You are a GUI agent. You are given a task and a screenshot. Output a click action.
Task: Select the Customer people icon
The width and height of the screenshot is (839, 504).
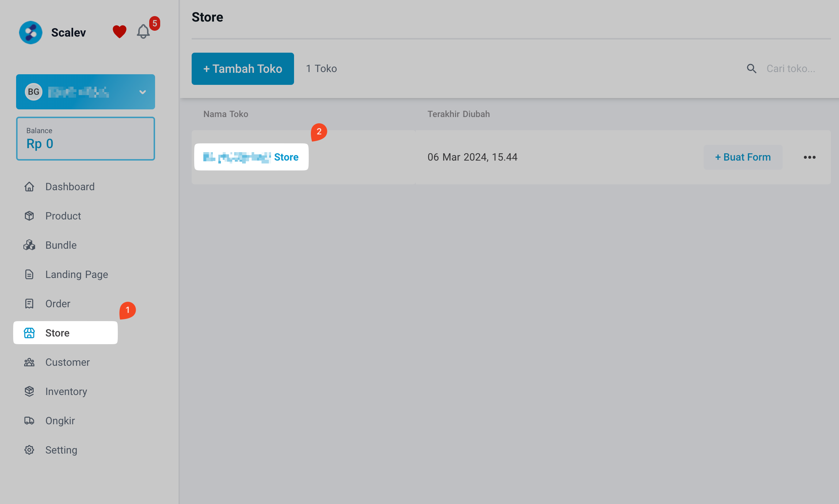point(29,362)
